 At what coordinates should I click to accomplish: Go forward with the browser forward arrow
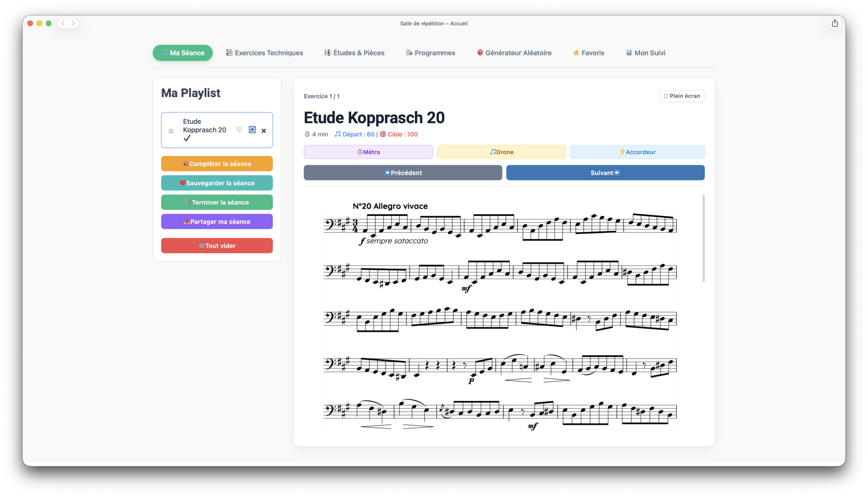[73, 23]
